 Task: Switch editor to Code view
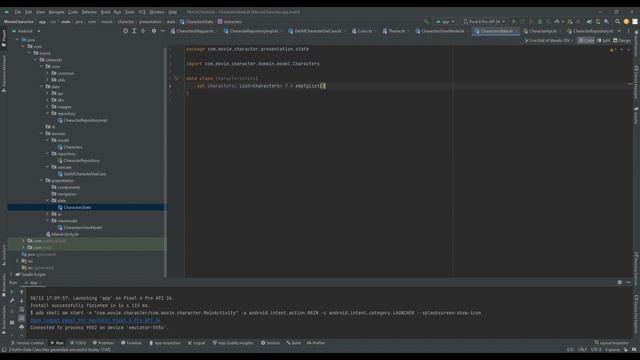coord(586,40)
